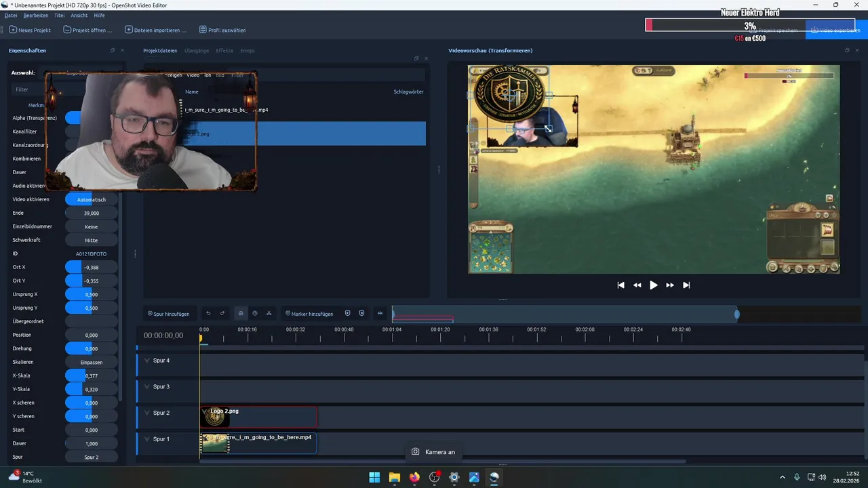Center timeline on the playhead
The width and height of the screenshot is (868, 488).
tap(380, 313)
